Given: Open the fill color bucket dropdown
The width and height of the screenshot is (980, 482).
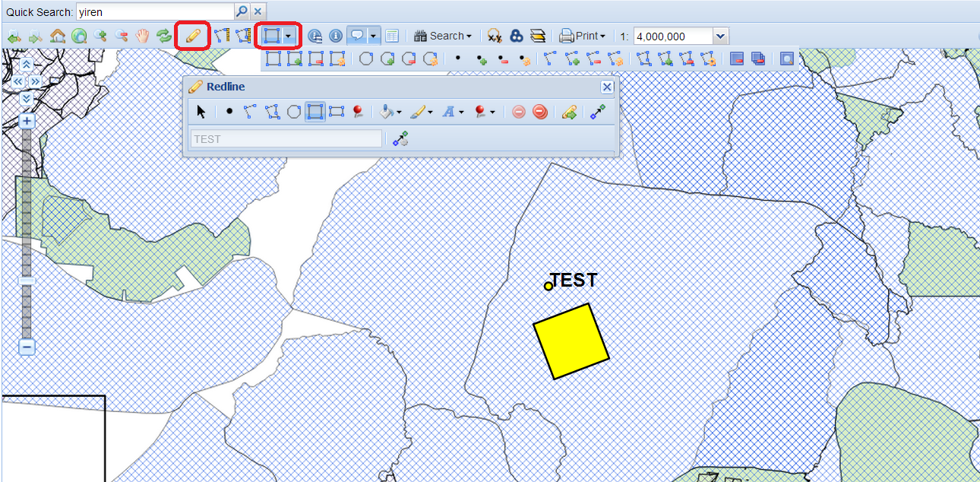Looking at the screenshot, I should (390, 112).
